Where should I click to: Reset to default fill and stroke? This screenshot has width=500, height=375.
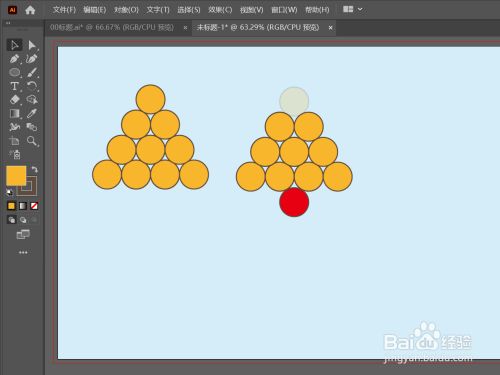pyautogui.click(x=9, y=192)
